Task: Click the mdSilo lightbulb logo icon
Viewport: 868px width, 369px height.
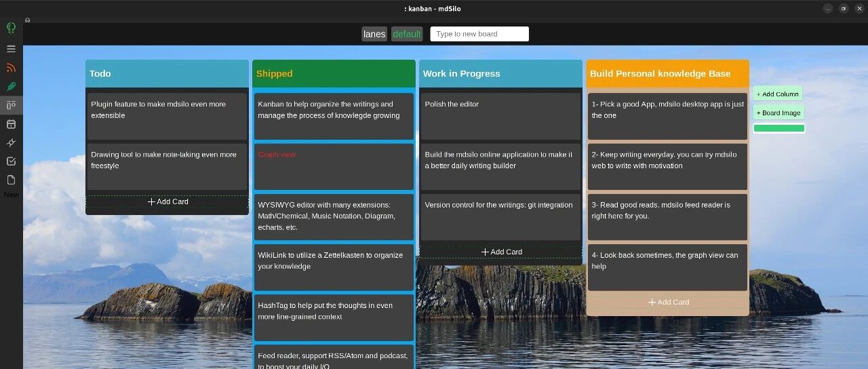Action: [x=11, y=28]
